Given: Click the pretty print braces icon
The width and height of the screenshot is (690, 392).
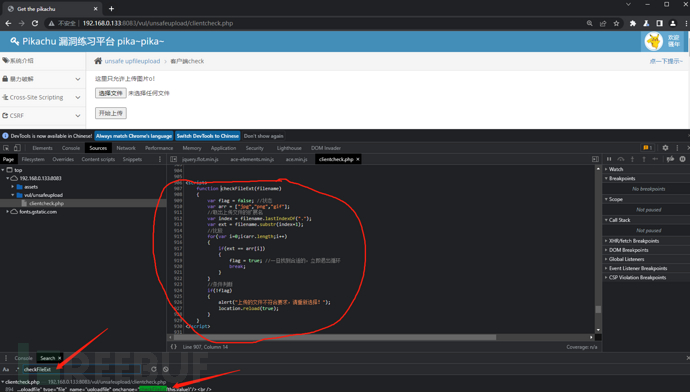Looking at the screenshot, I should pos(173,347).
